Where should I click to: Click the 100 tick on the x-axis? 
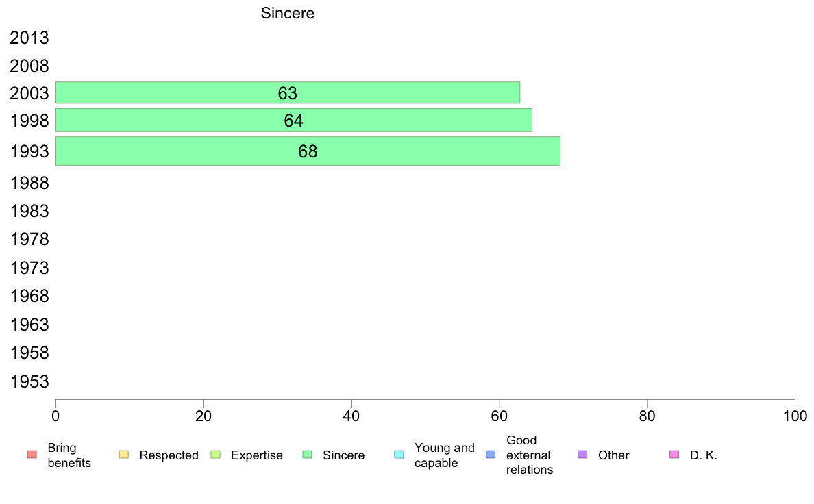795,416
